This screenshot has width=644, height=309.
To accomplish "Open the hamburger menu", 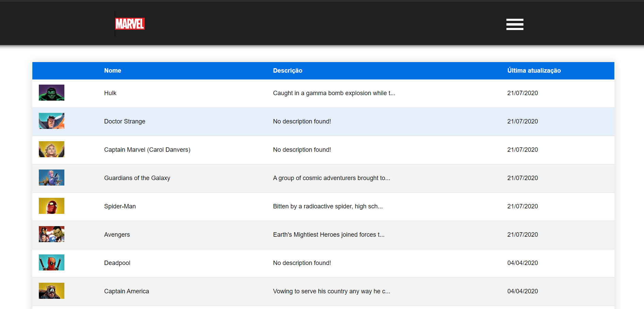I will pos(515,24).
